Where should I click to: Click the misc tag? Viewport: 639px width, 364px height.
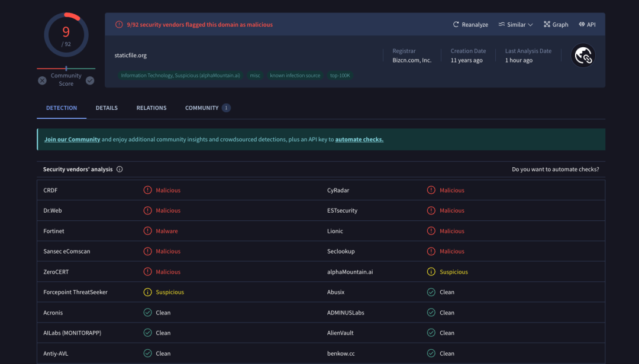255,75
